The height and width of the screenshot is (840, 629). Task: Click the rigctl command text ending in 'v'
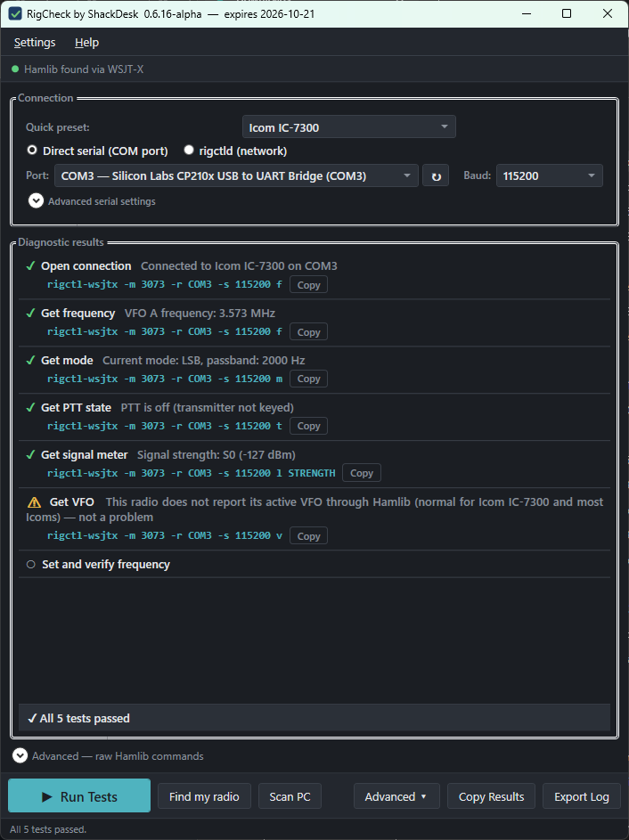[x=165, y=535]
